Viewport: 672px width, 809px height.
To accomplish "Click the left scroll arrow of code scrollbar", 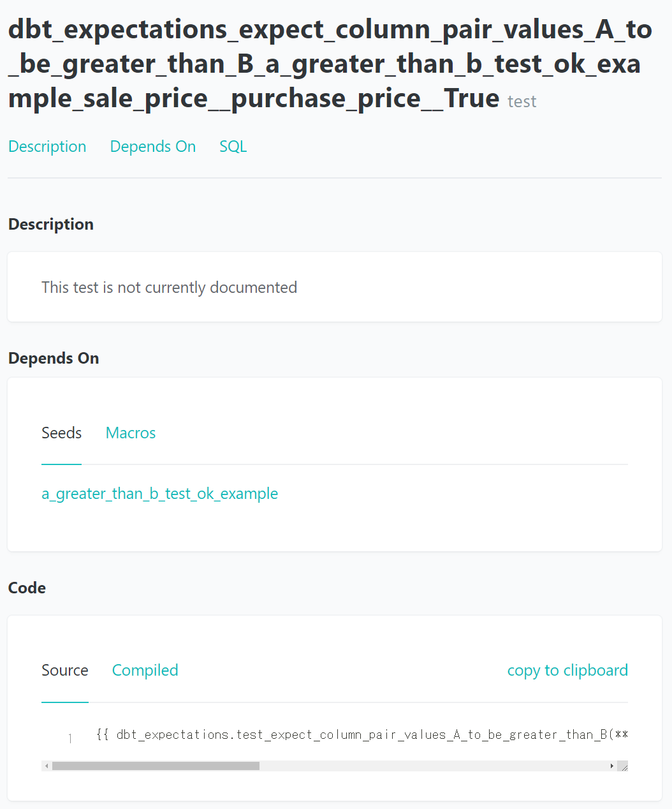I will tap(45, 766).
